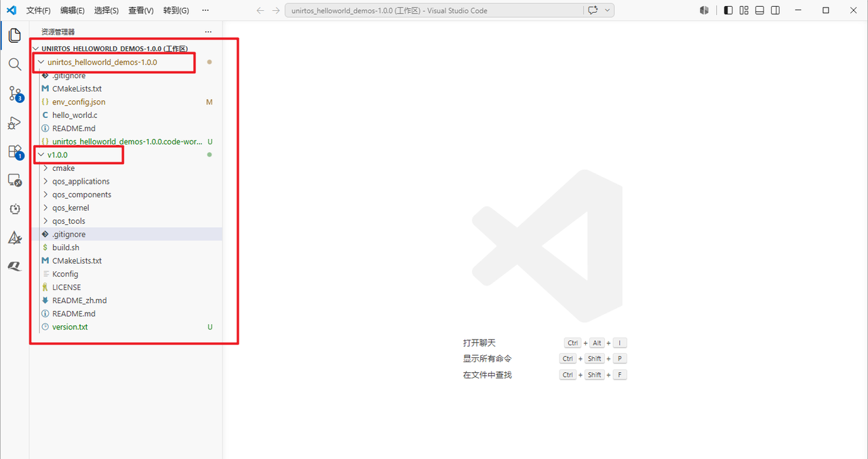Open the Run and Debug view
The width and height of the screenshot is (868, 459).
(x=14, y=123)
